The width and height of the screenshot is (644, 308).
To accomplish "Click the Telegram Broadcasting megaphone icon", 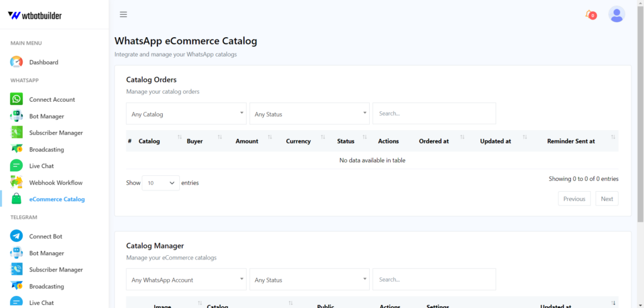I will coord(16,286).
